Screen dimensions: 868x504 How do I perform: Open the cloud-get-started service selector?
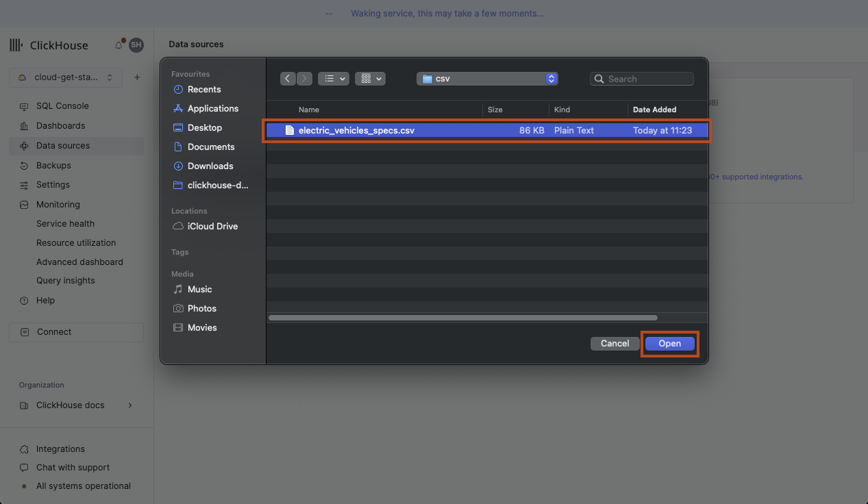66,77
